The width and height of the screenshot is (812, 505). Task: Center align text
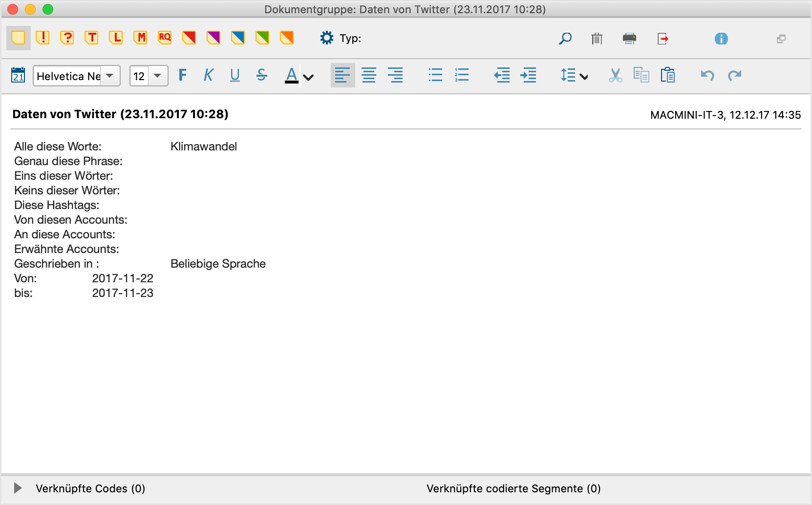click(369, 75)
